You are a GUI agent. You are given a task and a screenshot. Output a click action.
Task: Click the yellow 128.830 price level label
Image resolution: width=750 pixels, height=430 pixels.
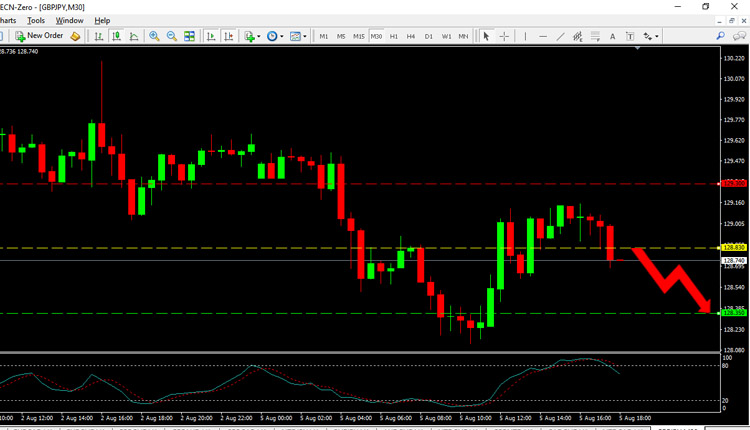point(734,247)
